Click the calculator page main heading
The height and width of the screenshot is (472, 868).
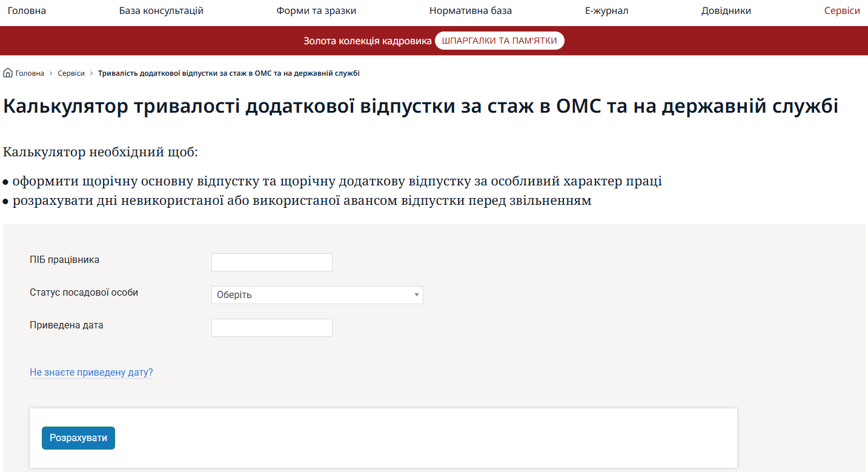(x=420, y=106)
